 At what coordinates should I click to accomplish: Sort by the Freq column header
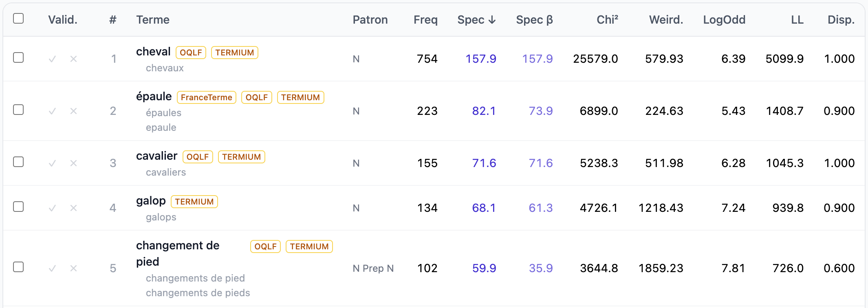[x=425, y=20]
